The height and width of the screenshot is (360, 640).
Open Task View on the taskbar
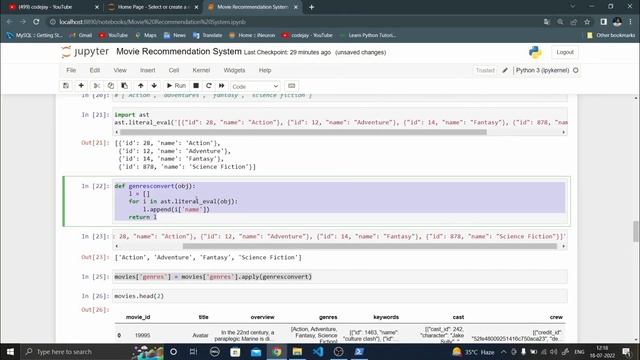193,352
